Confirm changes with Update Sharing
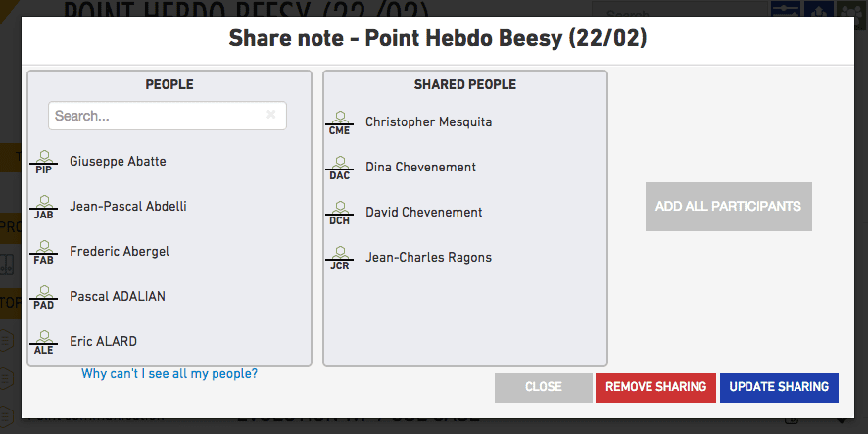 pyautogui.click(x=779, y=387)
